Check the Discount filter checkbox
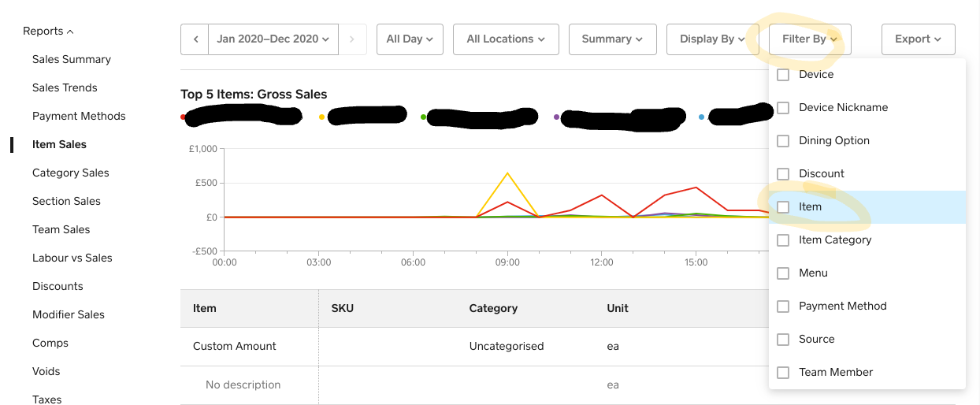Viewport: 980px width, 405px height. (x=783, y=174)
